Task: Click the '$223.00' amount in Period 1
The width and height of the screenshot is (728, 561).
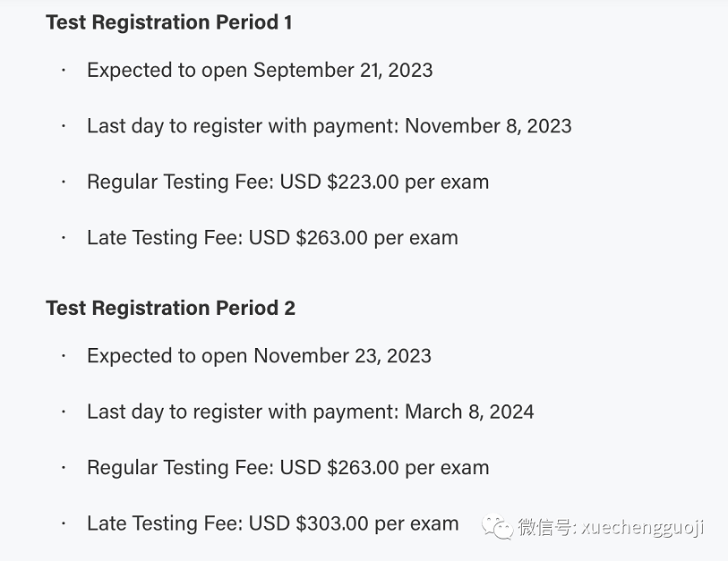Action: [x=363, y=182]
